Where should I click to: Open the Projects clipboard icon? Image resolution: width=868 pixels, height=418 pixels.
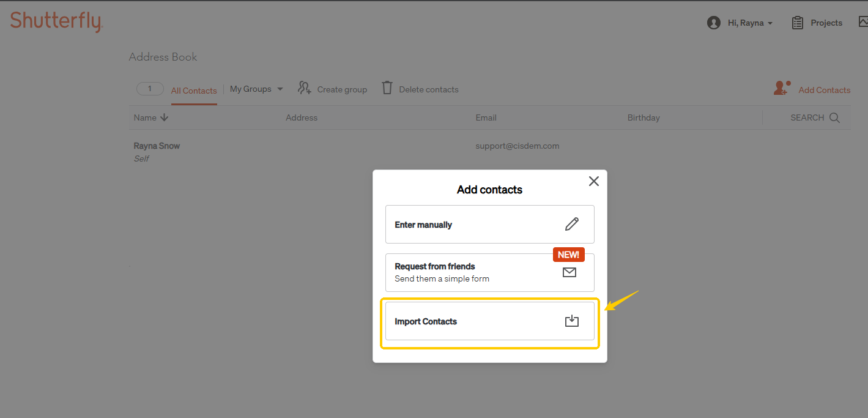click(797, 23)
